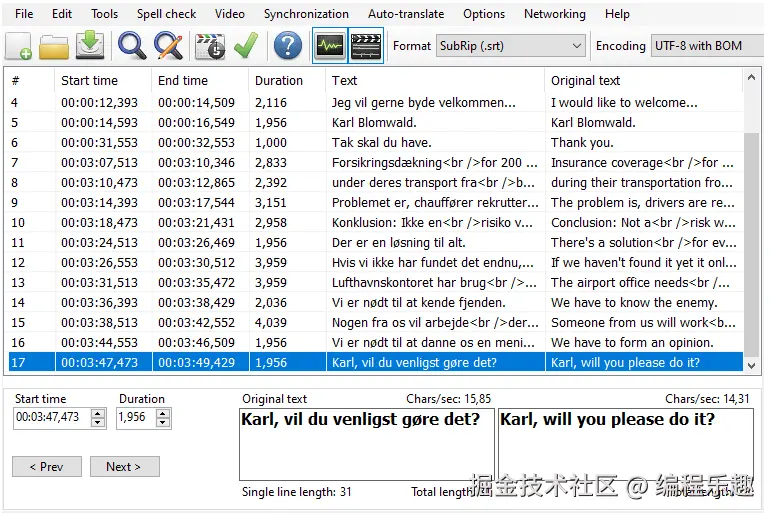Open the Tools menu
The width and height of the screenshot is (771, 516).
click(104, 14)
